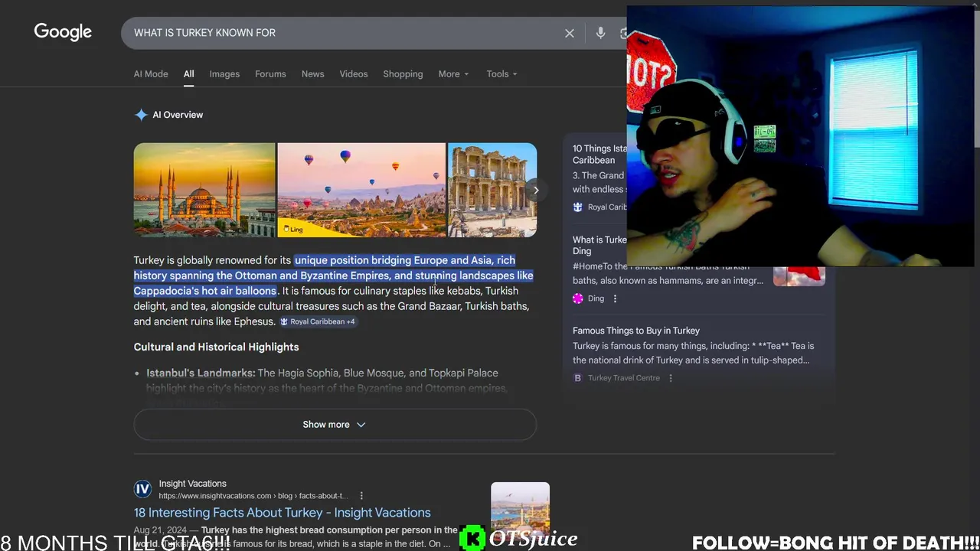Open Insight Vacations result options menu
This screenshot has width=980, height=551.
(x=361, y=496)
